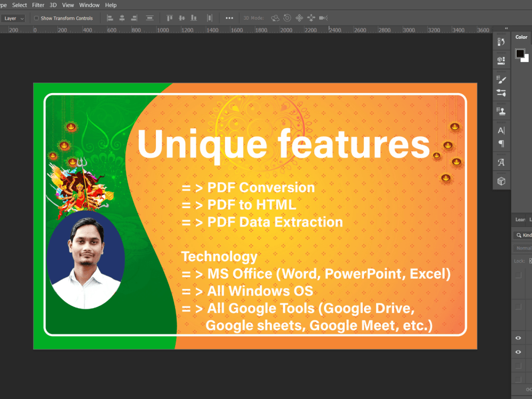Open the Brush Settings panel icon
This screenshot has height=399, width=532.
(501, 80)
